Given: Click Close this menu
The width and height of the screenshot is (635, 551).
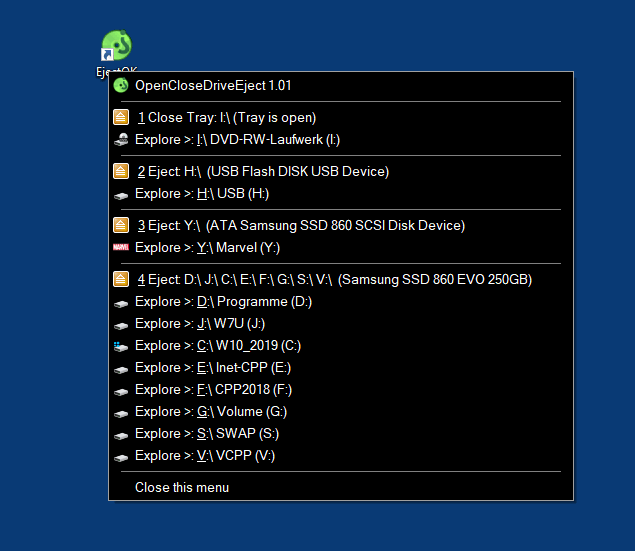Looking at the screenshot, I should (182, 487).
